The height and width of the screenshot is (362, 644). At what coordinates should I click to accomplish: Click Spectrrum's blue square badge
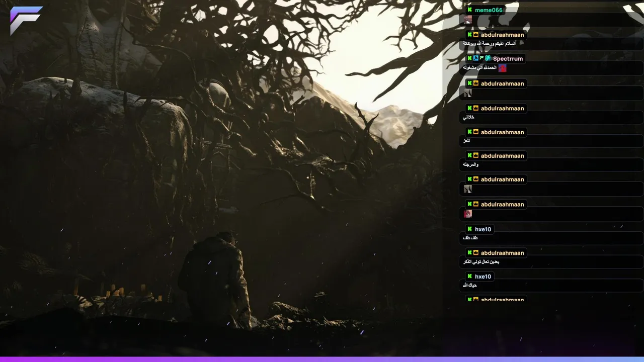coord(475,58)
